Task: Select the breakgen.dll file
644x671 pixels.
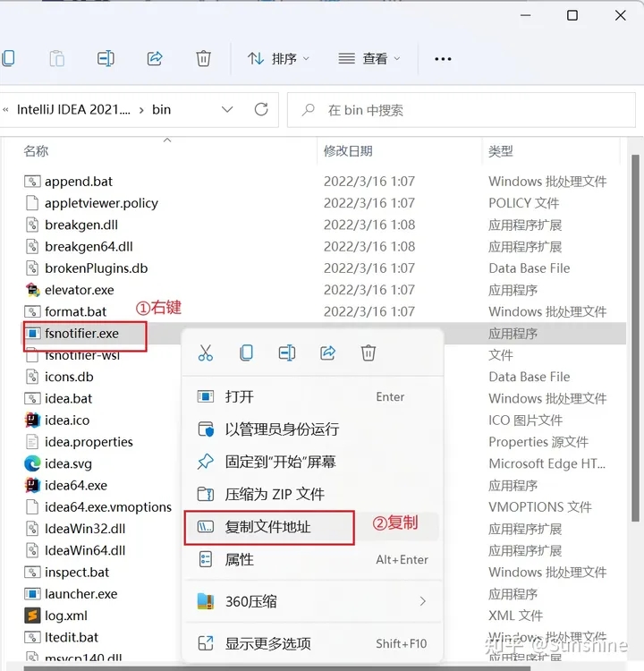Action: (x=81, y=225)
